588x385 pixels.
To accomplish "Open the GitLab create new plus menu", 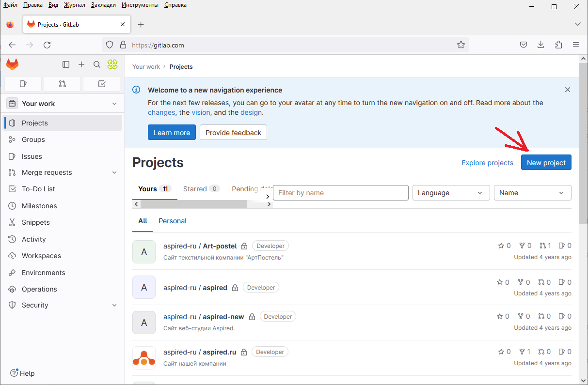I will (x=81, y=64).
